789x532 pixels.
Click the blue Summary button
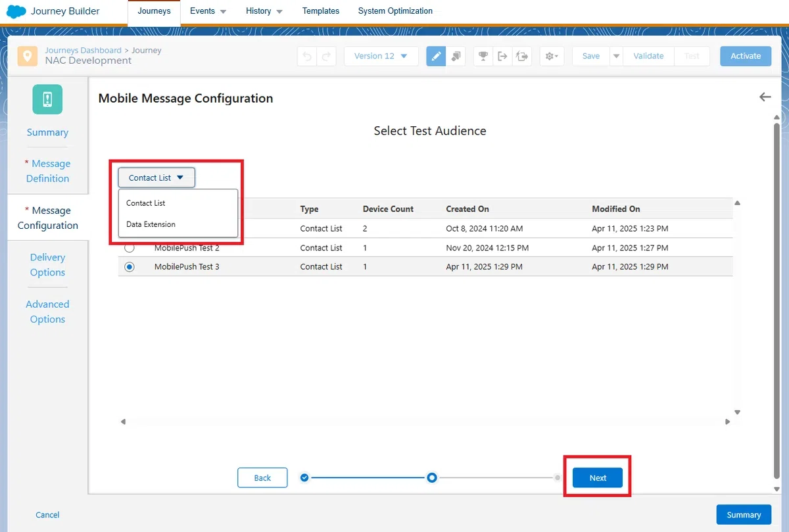click(744, 515)
